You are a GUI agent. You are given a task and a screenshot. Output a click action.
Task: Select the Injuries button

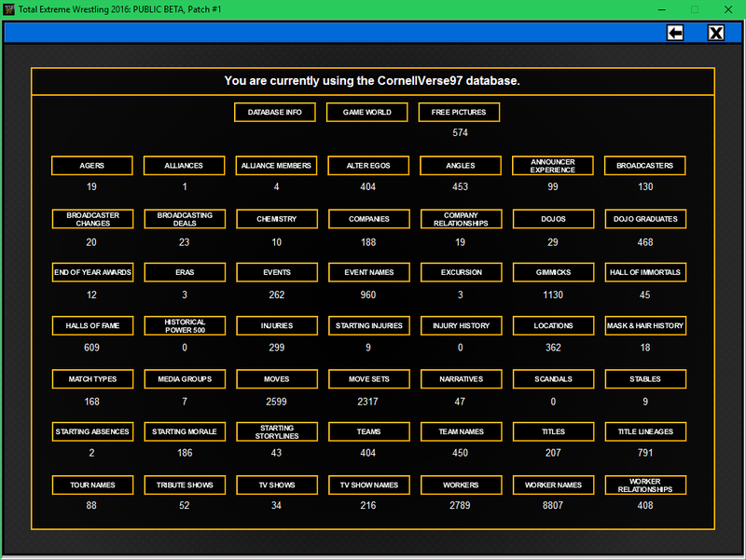click(277, 325)
